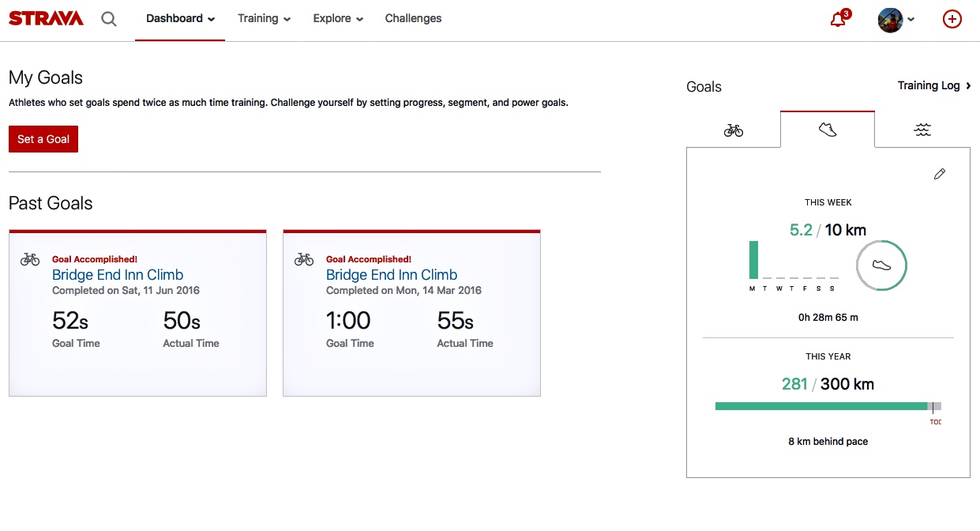Viewport: 980px width, 531px height.
Task: Click bike icon on June goal card
Action: pos(30,259)
